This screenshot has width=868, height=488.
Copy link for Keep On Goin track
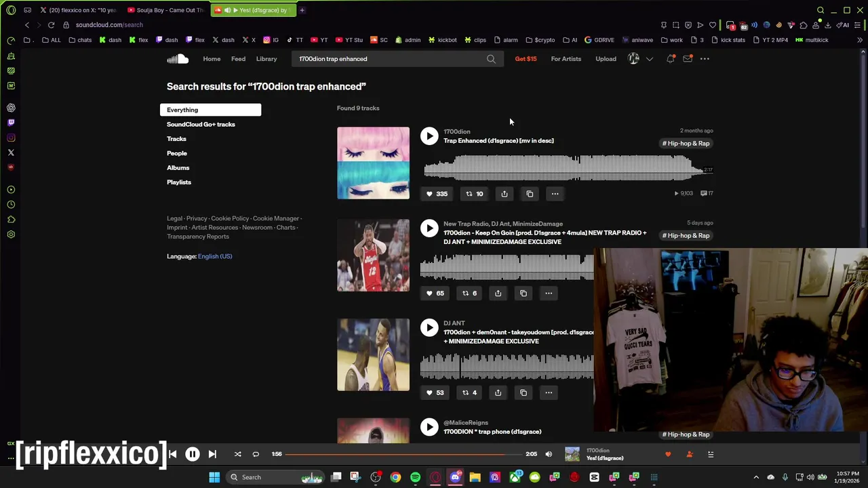tap(524, 293)
